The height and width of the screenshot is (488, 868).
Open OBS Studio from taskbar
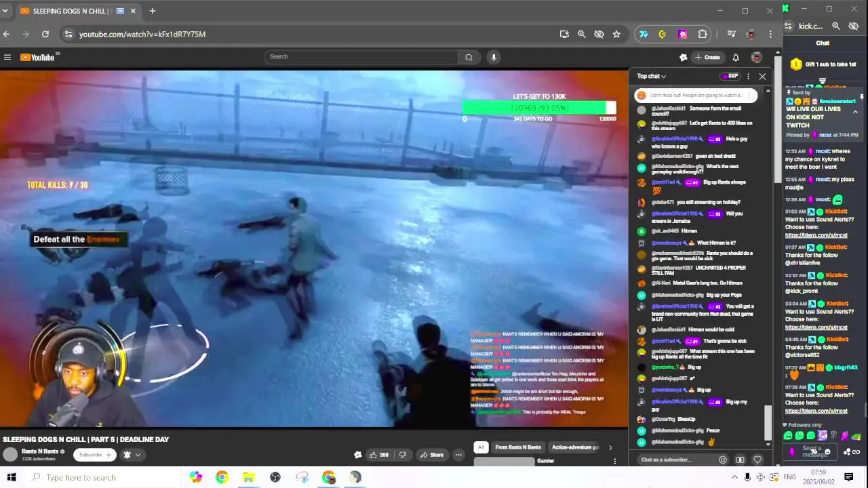tap(275, 477)
